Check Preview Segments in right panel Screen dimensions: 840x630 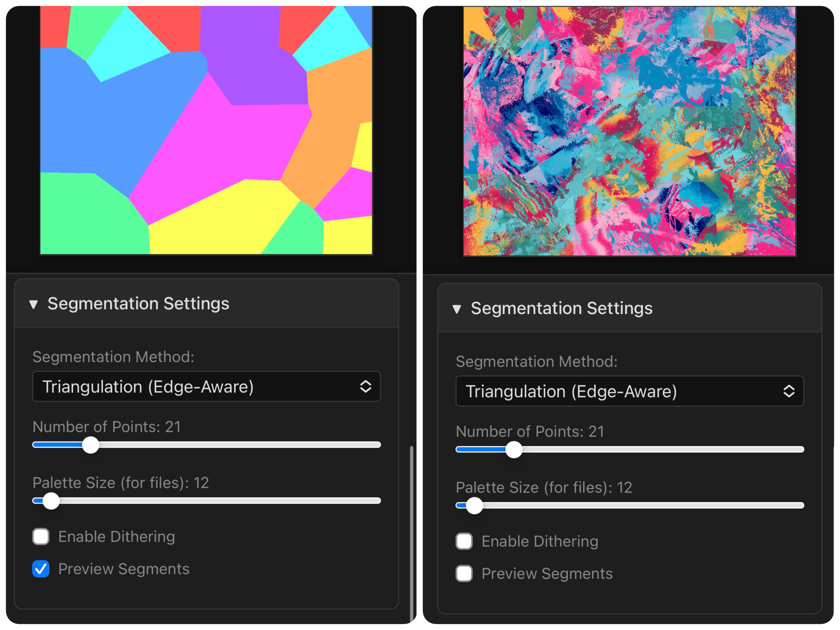464,574
